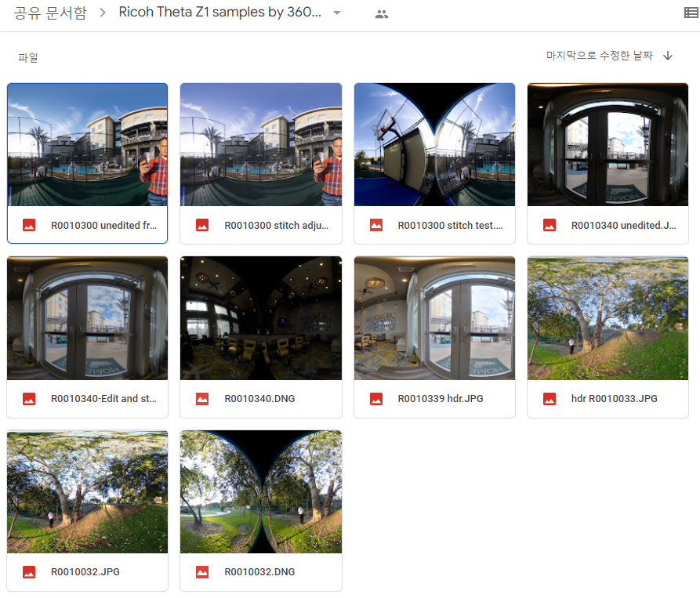The width and height of the screenshot is (700, 598).
Task: Select R0010300 stitch test thumbnail with basketball hoop
Action: 434,144
